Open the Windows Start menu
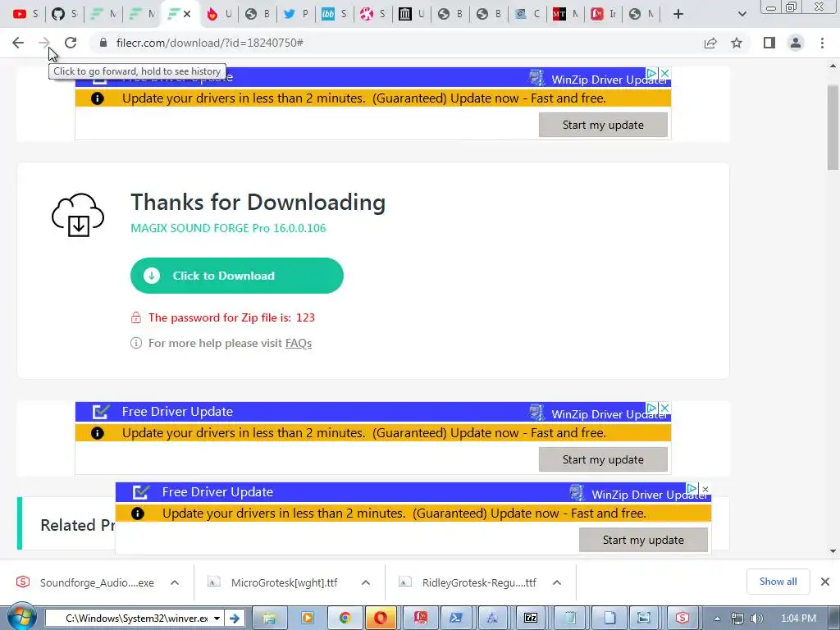840x630 pixels. point(21,618)
